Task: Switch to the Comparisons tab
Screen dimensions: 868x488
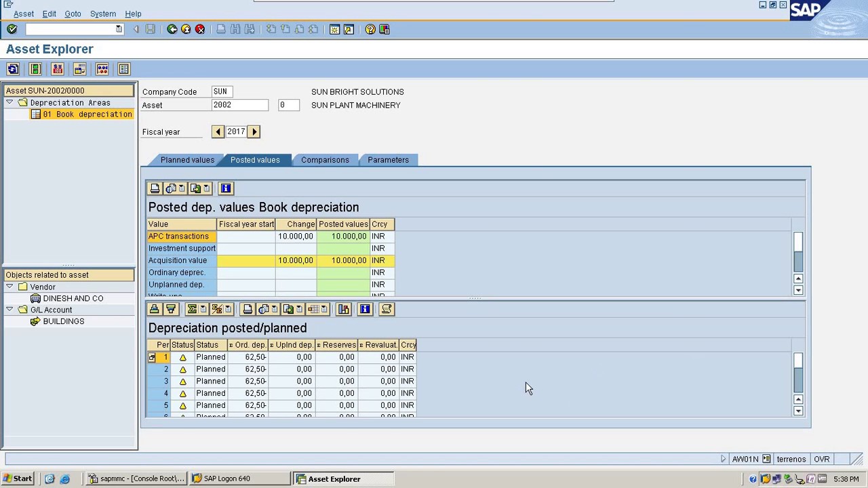Action: click(325, 160)
